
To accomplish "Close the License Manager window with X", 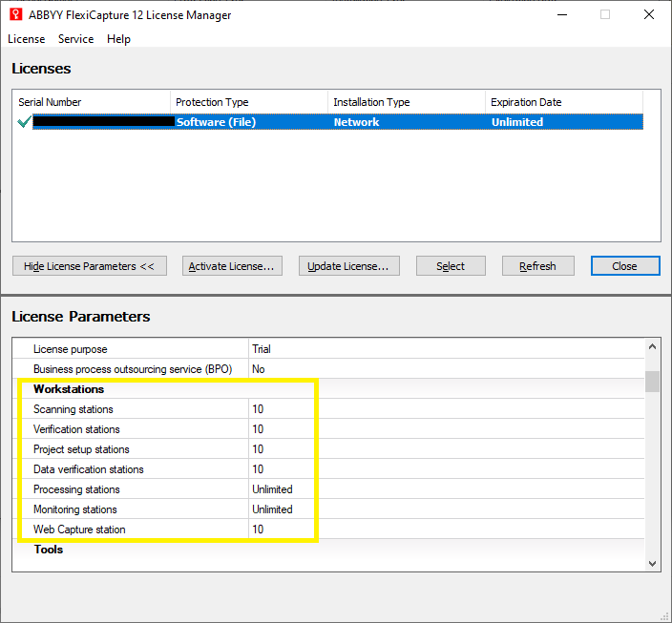I will point(649,14).
